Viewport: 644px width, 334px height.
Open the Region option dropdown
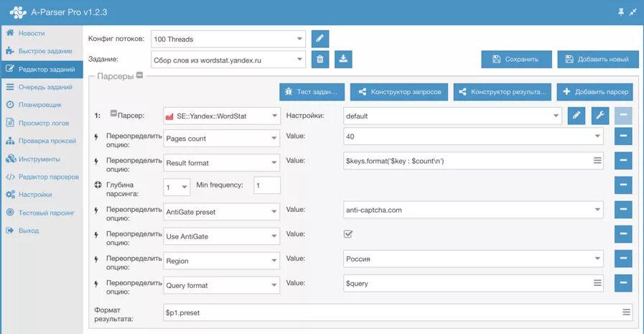[x=222, y=261]
